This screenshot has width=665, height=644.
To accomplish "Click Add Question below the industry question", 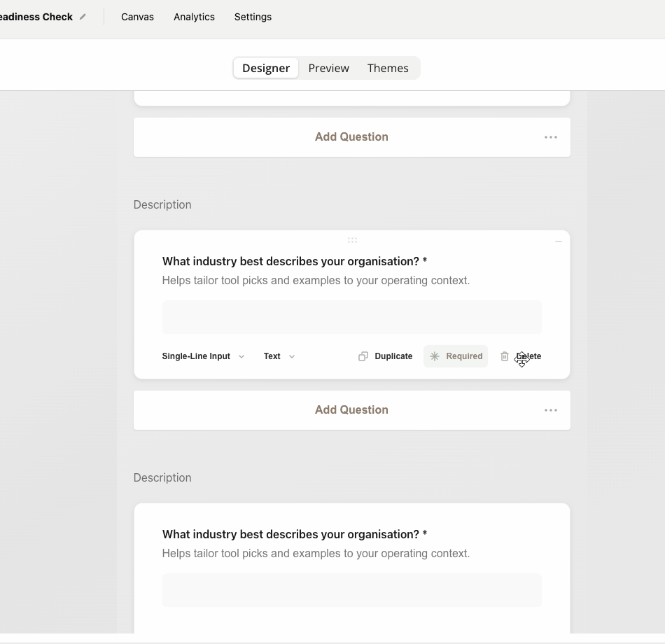I will pyautogui.click(x=351, y=409).
